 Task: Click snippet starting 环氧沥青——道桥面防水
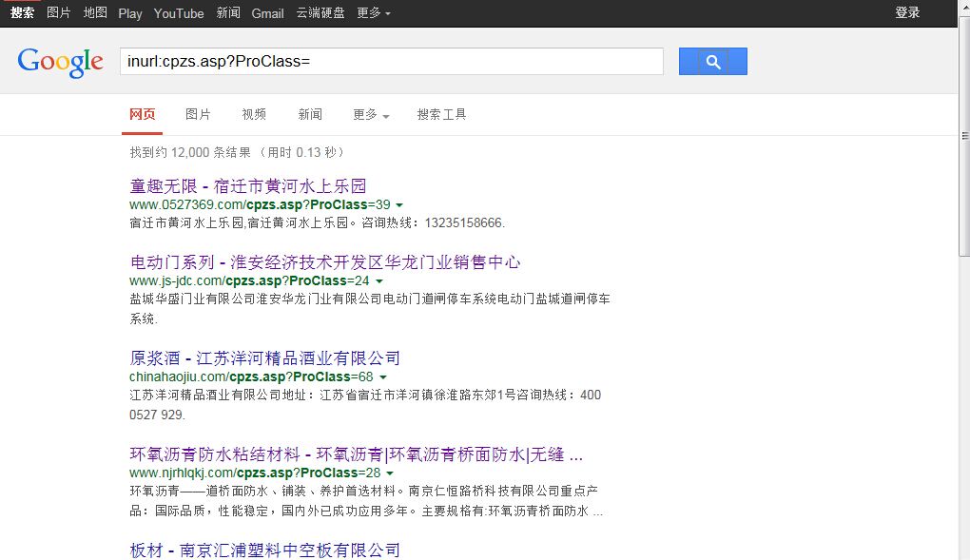366,501
